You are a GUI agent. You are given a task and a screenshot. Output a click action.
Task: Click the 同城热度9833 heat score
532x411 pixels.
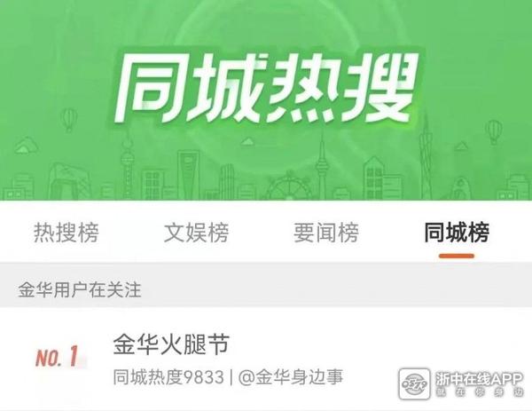tap(168, 377)
